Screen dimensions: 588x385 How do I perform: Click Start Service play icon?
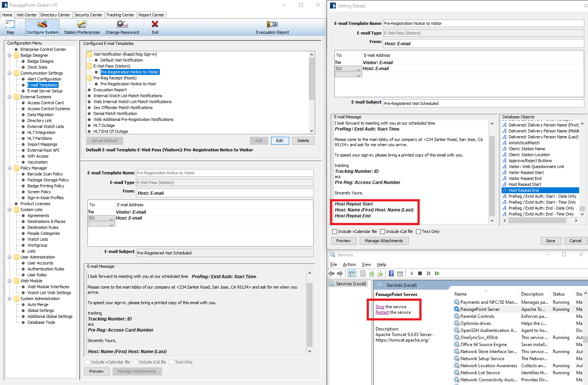[412, 273]
